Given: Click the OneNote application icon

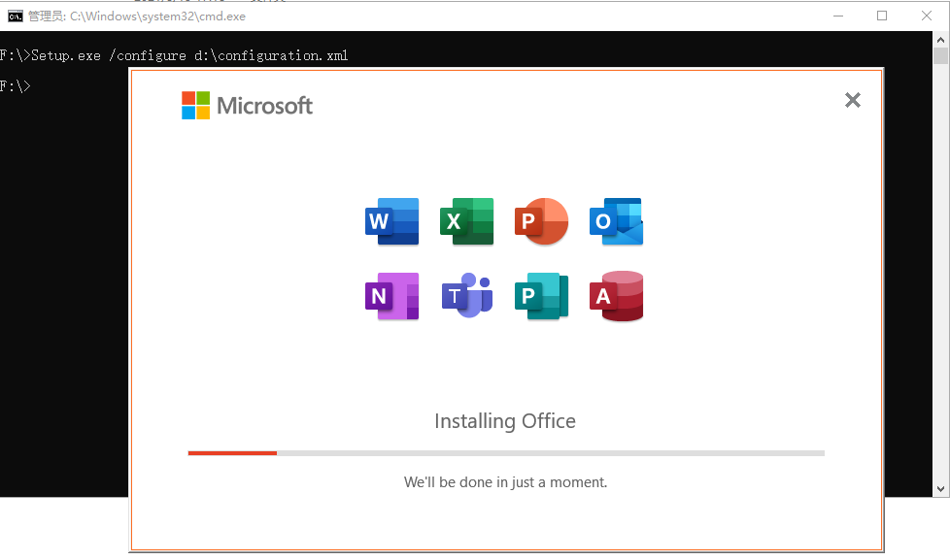Looking at the screenshot, I should [391, 296].
